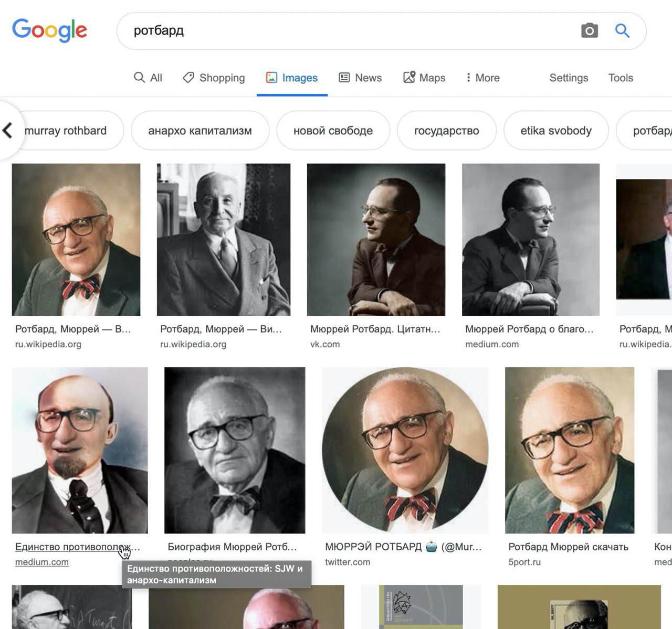Click the twitter.com source text
Screen dimensions: 672x629
pyautogui.click(x=348, y=562)
